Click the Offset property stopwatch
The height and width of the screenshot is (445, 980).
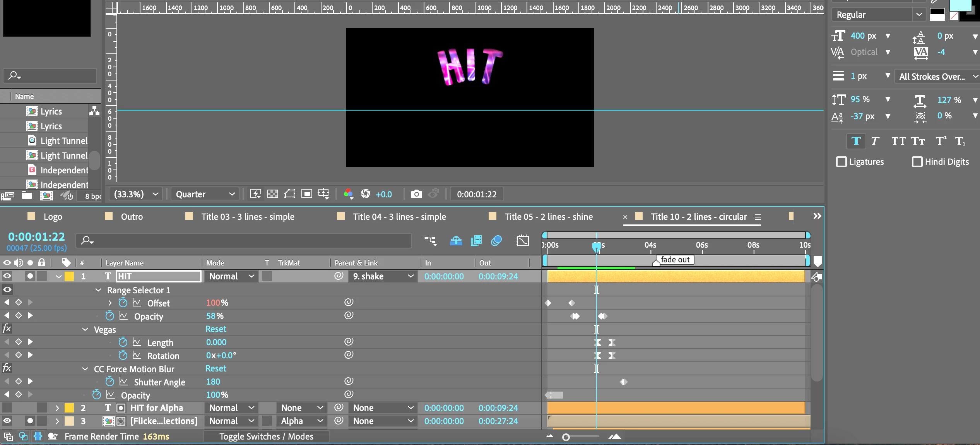123,303
